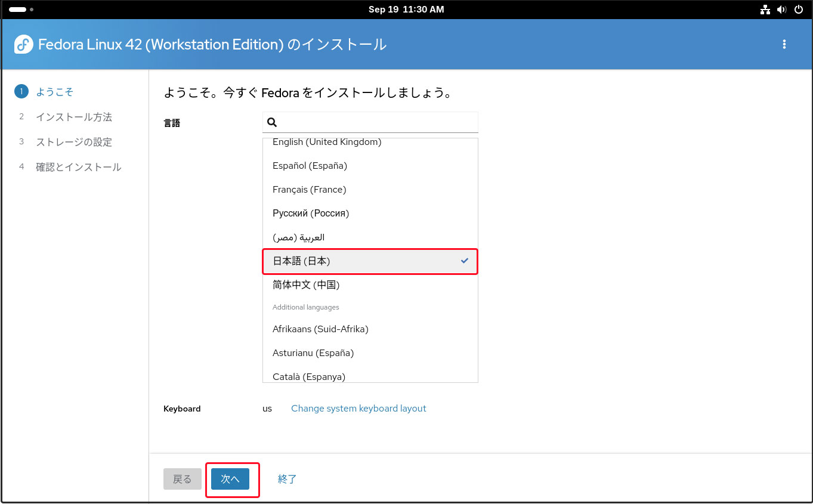Viewport: 813px width, 504px height.
Task: Click the search magnifier icon in language field
Action: (272, 122)
